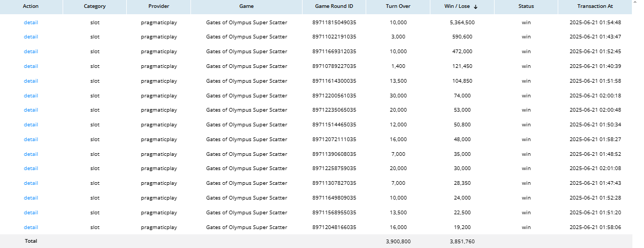Click the total Win / Lose value 3,851,760
This screenshot has height=248, width=644.
point(462,241)
